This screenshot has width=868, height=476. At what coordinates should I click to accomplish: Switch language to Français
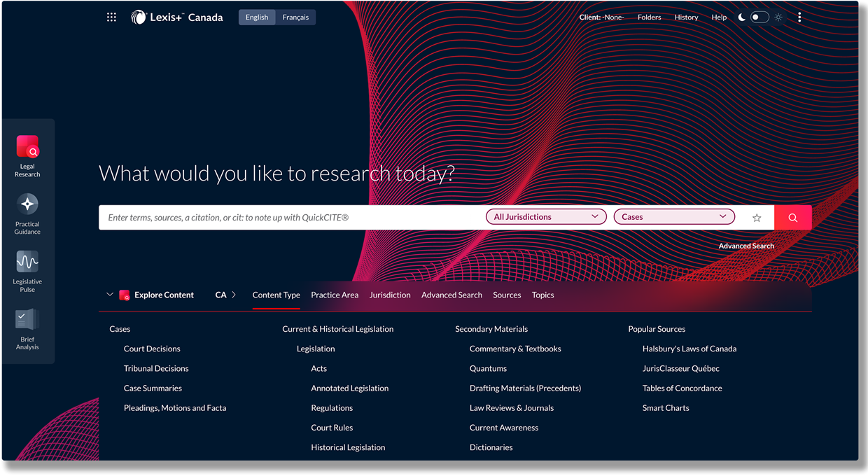tap(295, 17)
